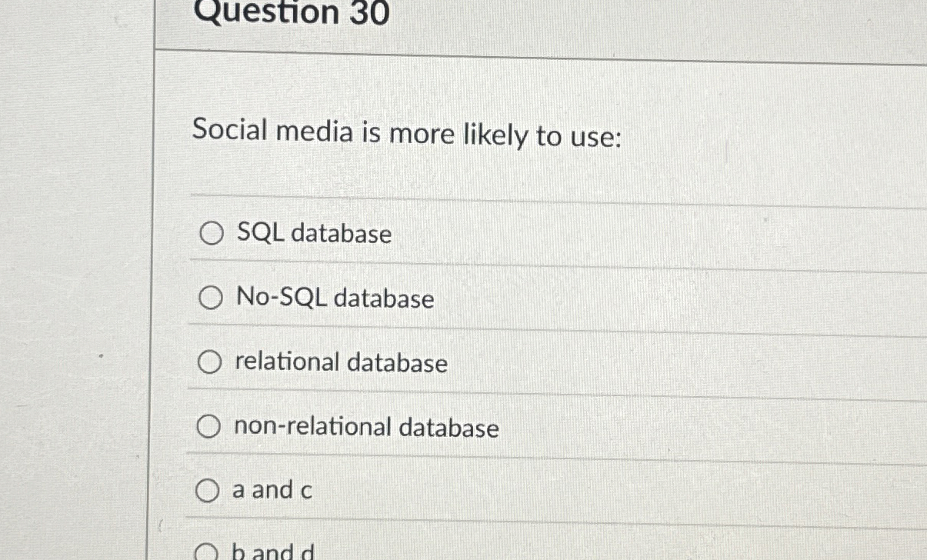Select the relational database radio button
Screen dimensions: 927x560
point(209,362)
